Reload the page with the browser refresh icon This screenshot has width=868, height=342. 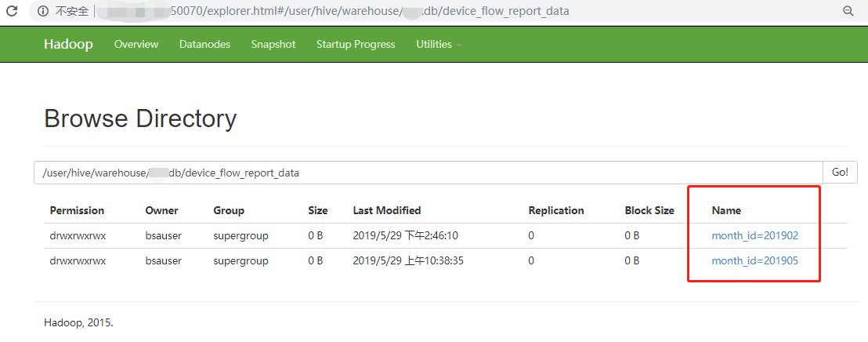(x=13, y=11)
